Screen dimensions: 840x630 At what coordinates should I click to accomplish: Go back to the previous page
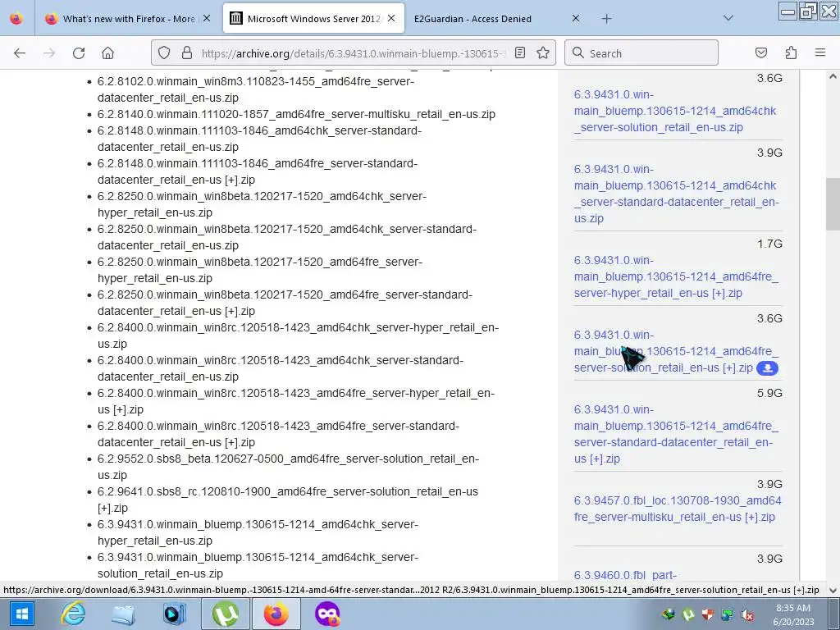click(20, 53)
